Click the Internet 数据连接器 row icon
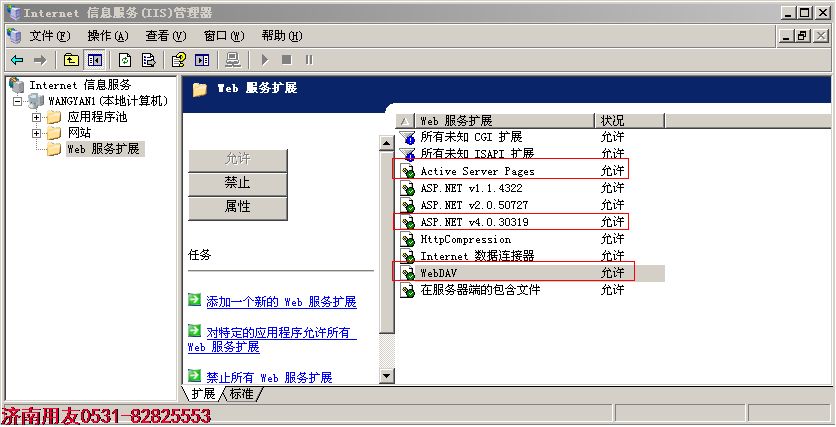836x427 pixels. 408,256
